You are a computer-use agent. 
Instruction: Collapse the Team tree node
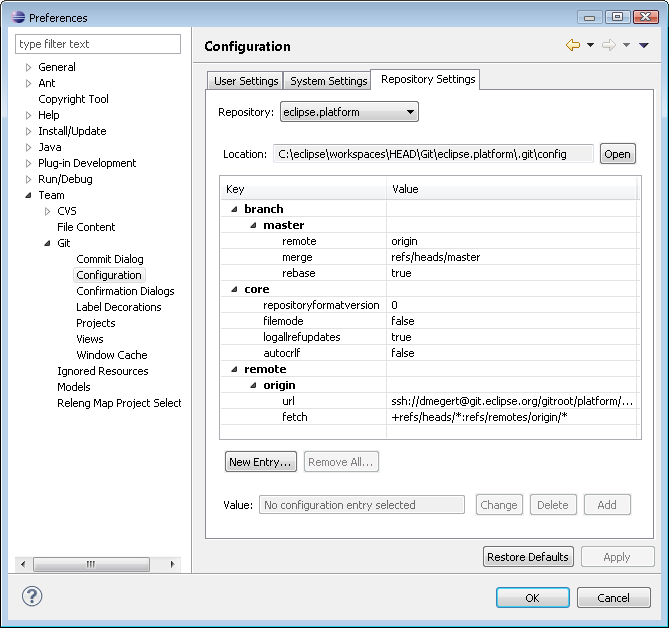tap(29, 195)
